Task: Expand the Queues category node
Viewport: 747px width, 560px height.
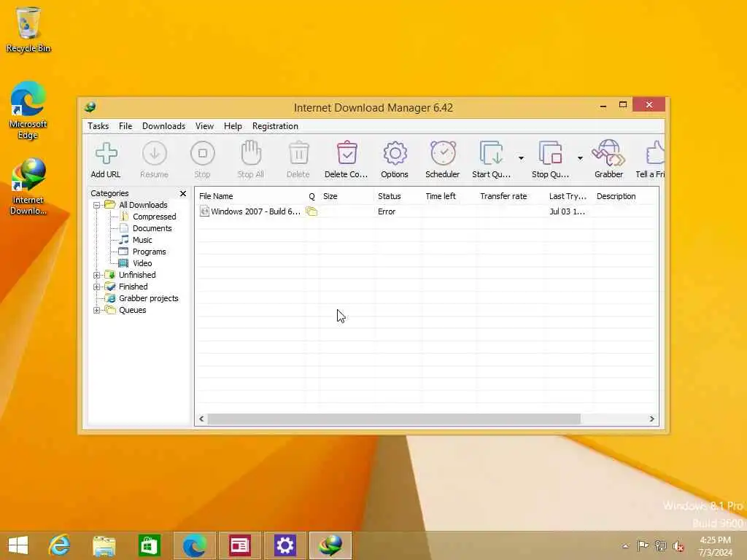Action: pos(97,311)
